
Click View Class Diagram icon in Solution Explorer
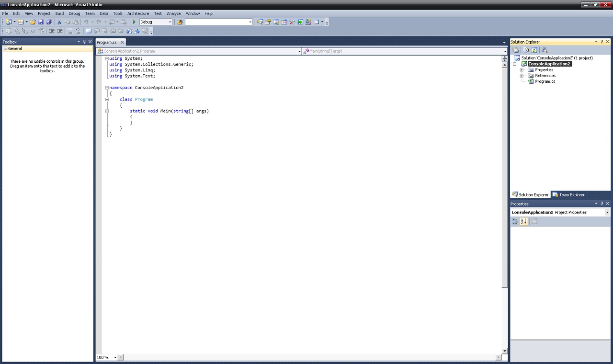(x=544, y=50)
